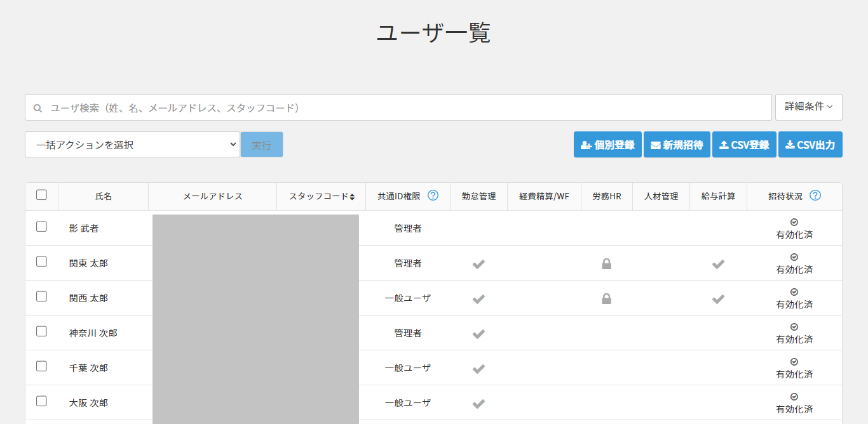Click lock icon in 関西 太郎 row
Screen dimensions: 868x424
click(x=606, y=298)
